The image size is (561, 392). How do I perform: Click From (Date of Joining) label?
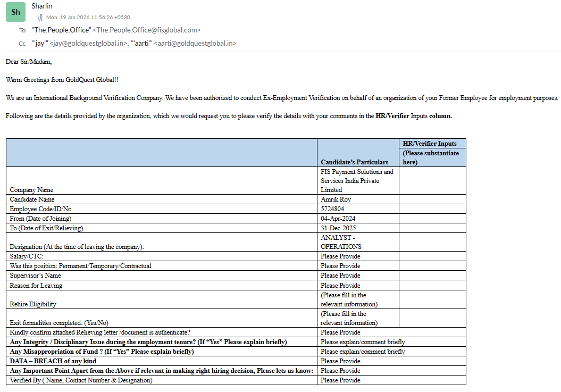tap(40, 219)
